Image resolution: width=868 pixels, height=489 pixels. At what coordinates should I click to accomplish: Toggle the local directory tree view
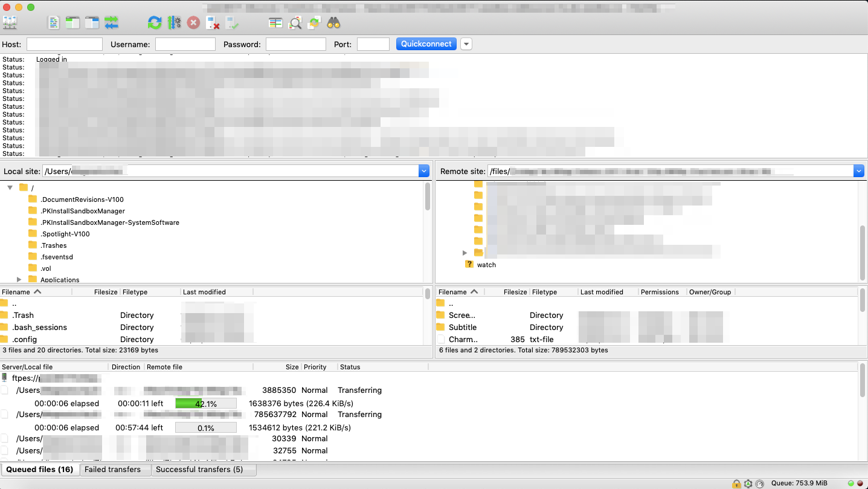point(72,23)
